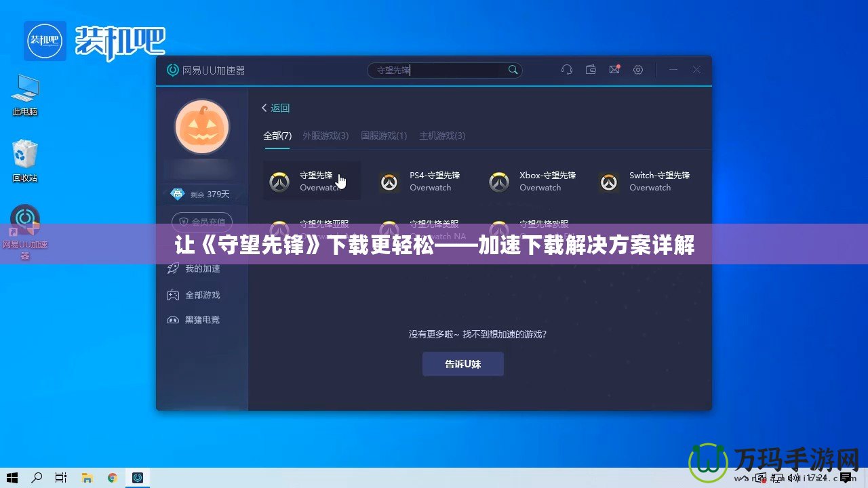868x488 pixels.
Task: Switch to the 外服游戏(3) tab
Action: click(x=325, y=136)
